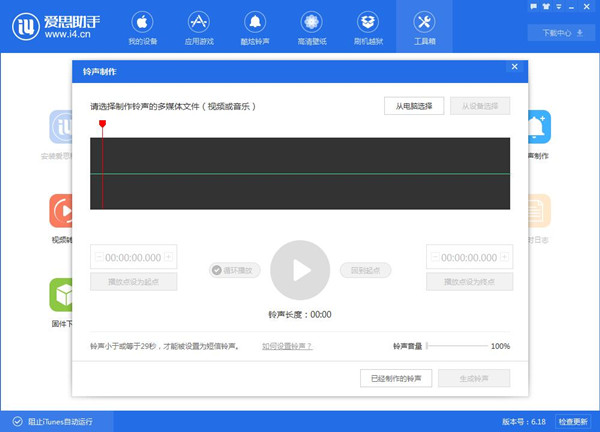Viewport: 600px width, 432px height.
Task: Click the 爱思助手 i4 logo
Action: (56, 27)
